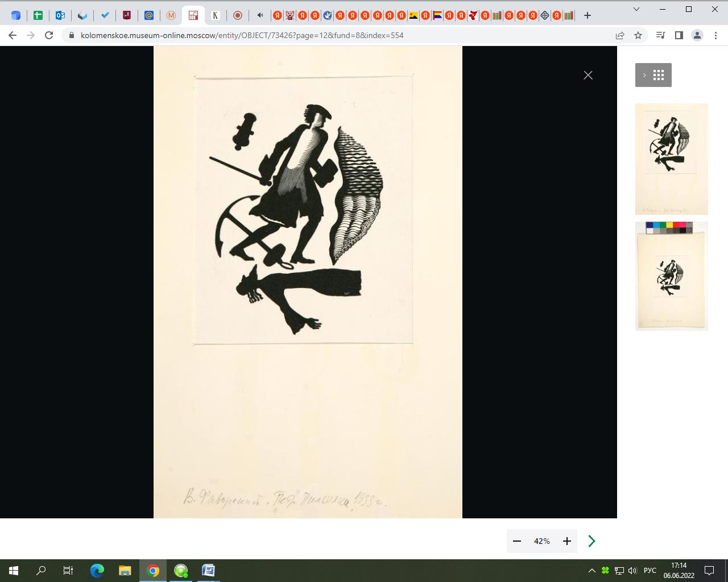Reload the museum page

click(x=49, y=35)
